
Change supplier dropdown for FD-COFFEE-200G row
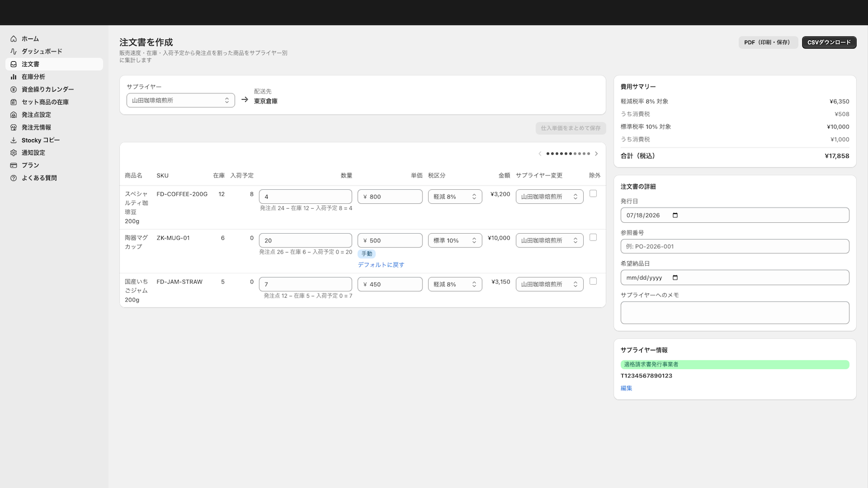click(x=550, y=197)
